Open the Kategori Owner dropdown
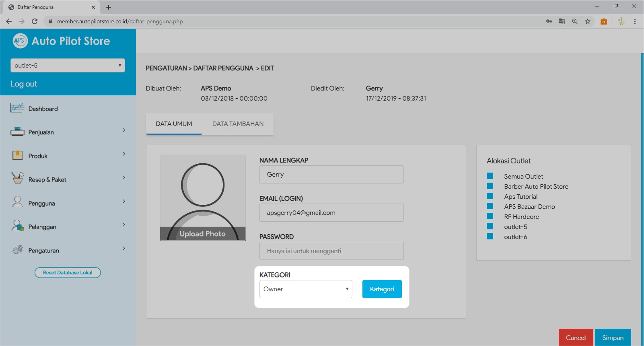Viewport: 644px width, 346px height. pyautogui.click(x=306, y=289)
